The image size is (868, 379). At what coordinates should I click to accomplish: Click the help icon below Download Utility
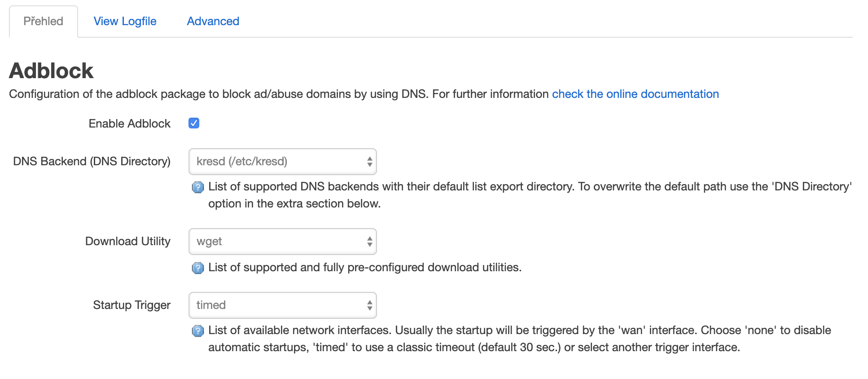(x=197, y=268)
